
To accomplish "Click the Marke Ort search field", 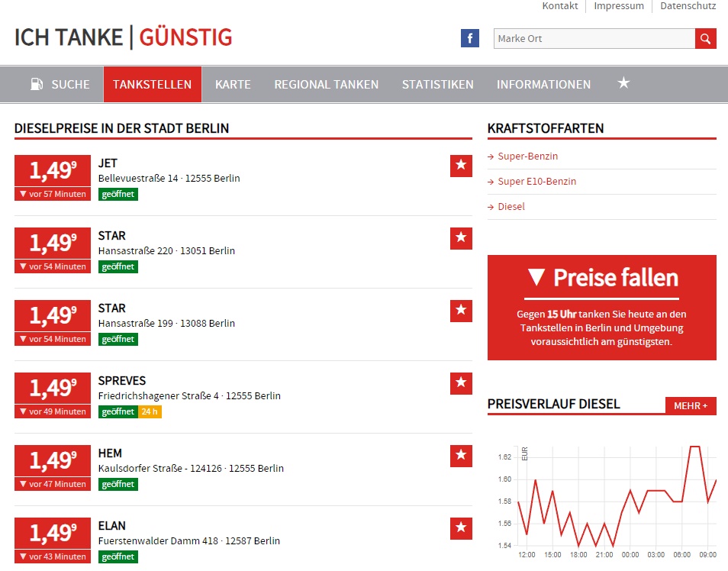I will coord(594,39).
